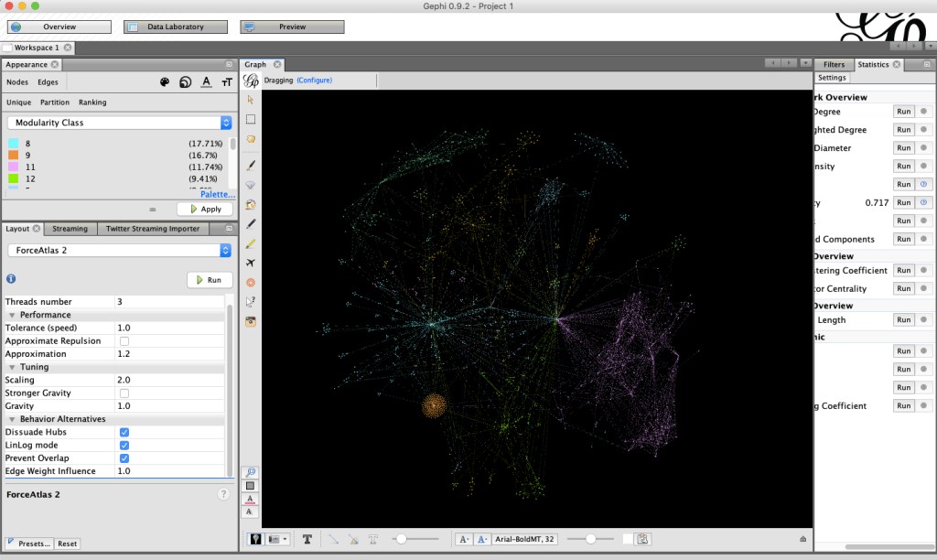Select the Unique tab in Appearance
This screenshot has width=937, height=560.
click(18, 102)
